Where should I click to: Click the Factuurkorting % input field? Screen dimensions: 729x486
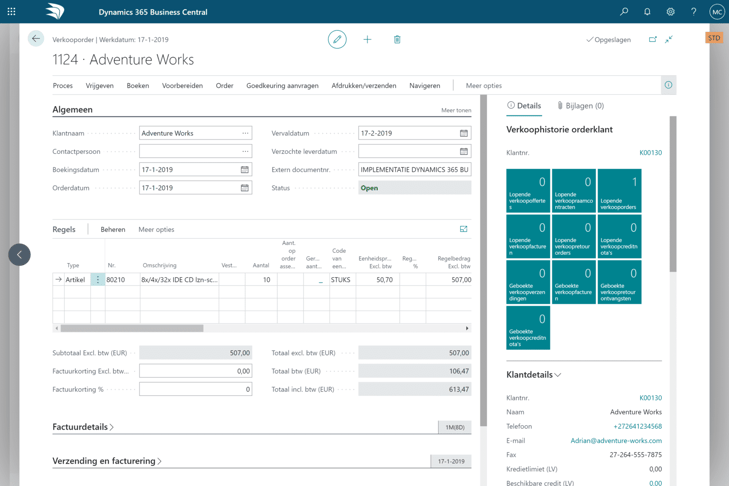[x=196, y=389]
